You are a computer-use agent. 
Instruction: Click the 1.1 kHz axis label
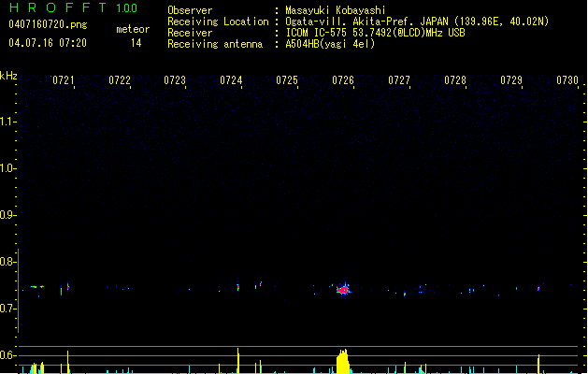[x=7, y=122]
